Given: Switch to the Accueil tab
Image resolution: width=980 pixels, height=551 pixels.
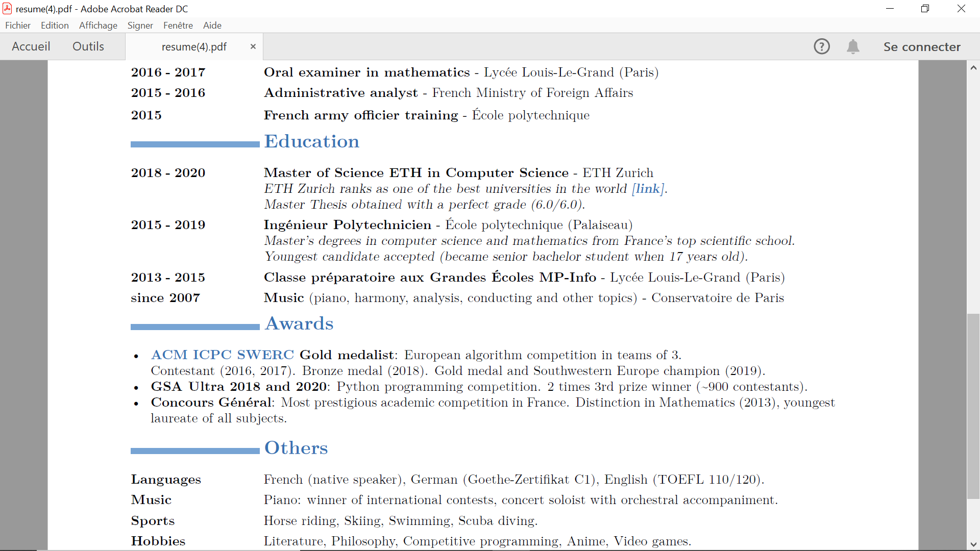Looking at the screenshot, I should click(x=31, y=46).
